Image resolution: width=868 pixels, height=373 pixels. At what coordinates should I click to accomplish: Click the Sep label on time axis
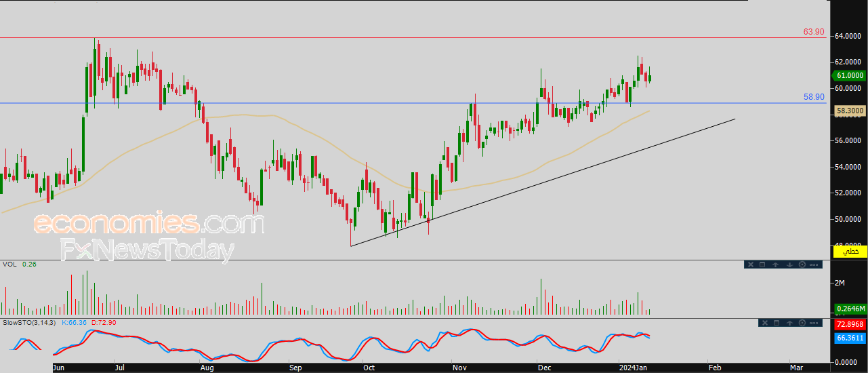295,367
